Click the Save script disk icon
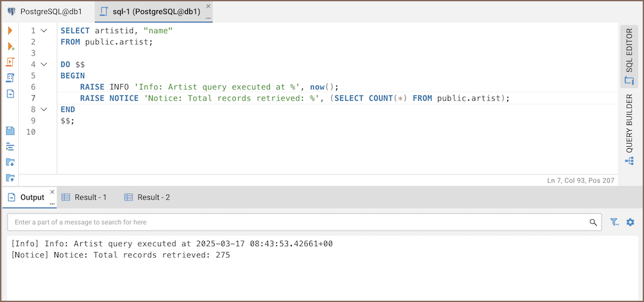This screenshot has width=644, height=302. 10,131
